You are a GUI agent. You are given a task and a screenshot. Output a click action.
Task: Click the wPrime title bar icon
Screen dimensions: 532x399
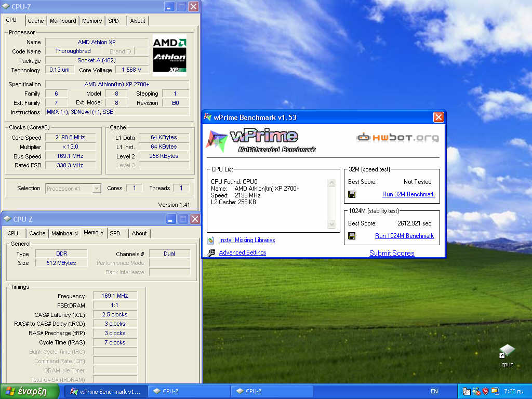(207, 117)
